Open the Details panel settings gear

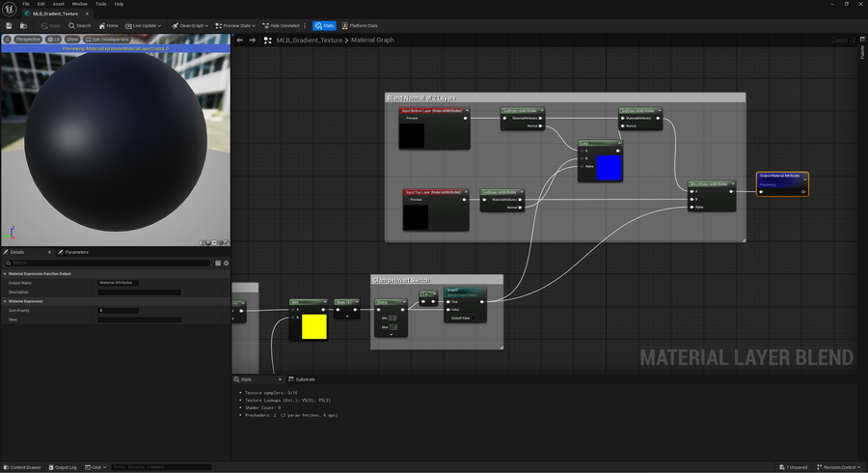point(226,263)
